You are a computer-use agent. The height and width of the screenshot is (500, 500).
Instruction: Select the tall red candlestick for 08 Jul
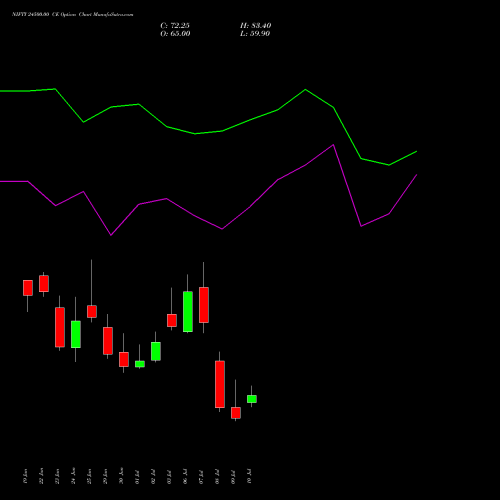tap(220, 384)
